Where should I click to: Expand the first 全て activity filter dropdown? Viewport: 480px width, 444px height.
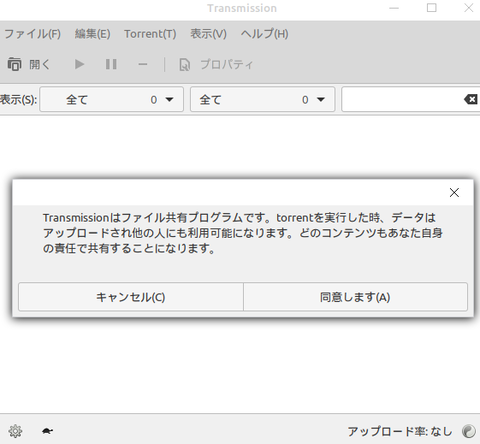(112, 99)
